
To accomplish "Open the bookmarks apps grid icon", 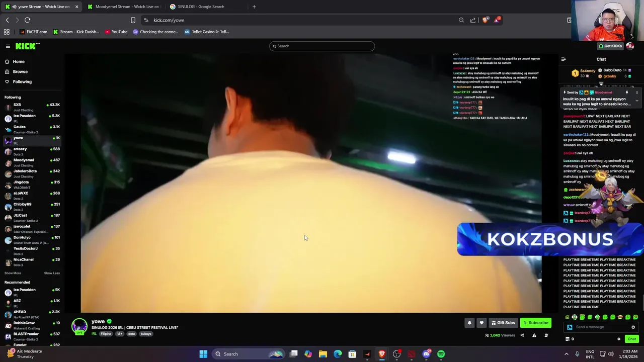I will click(7, 32).
